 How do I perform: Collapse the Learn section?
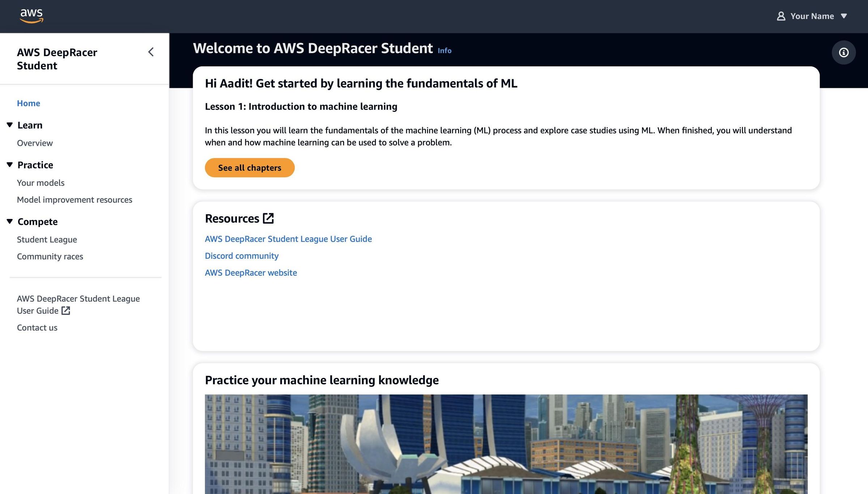point(9,124)
